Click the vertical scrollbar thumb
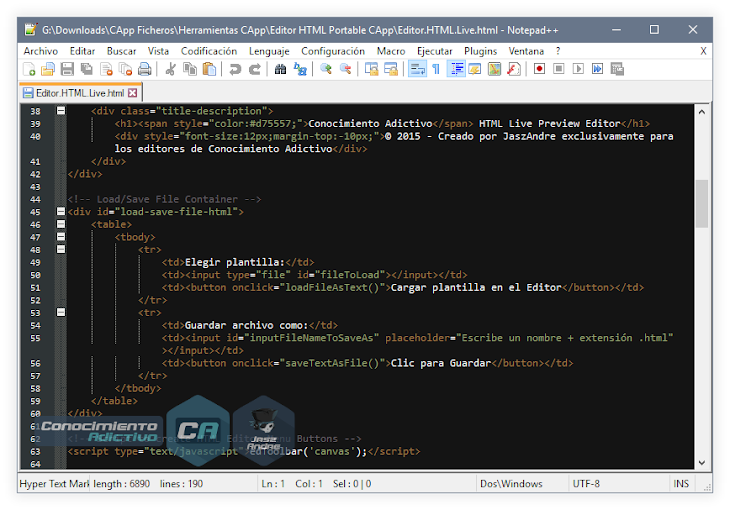730x510 pixels. click(x=702, y=204)
